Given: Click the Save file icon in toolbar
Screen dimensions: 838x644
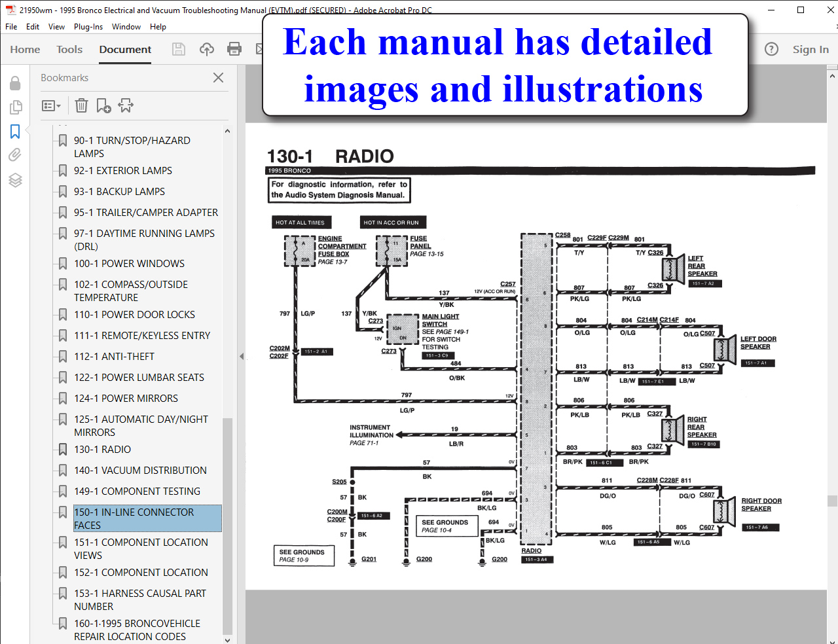Looking at the screenshot, I should pos(178,49).
